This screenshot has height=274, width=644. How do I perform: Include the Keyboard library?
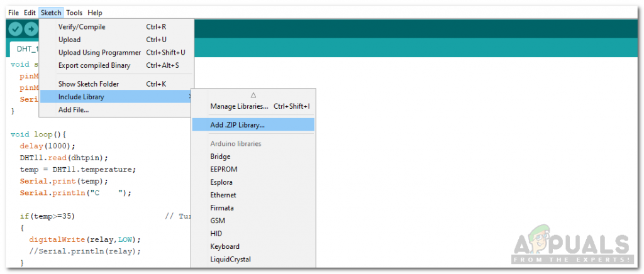click(253, 246)
